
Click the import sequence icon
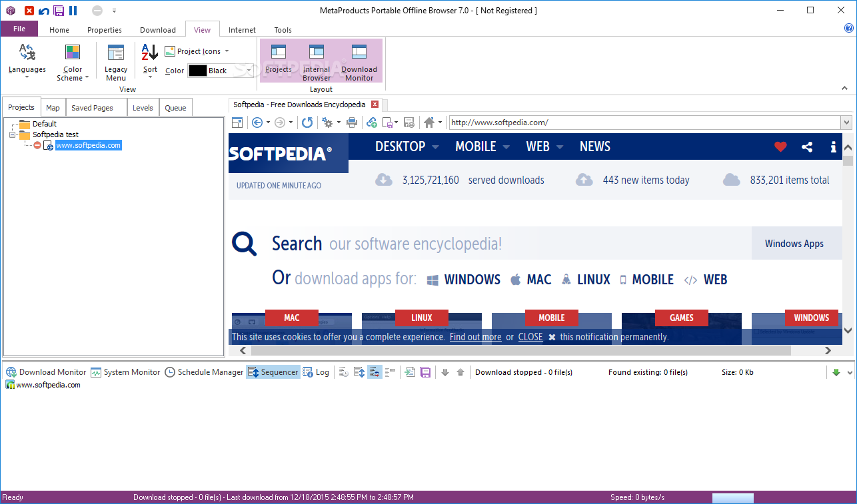pos(410,372)
